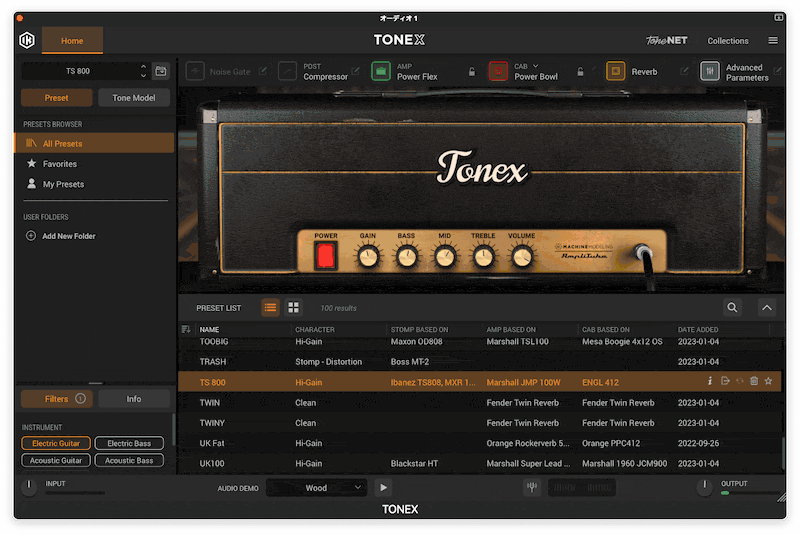Click the green AMP module icon
Screen dimensions: 800x535
pos(381,71)
